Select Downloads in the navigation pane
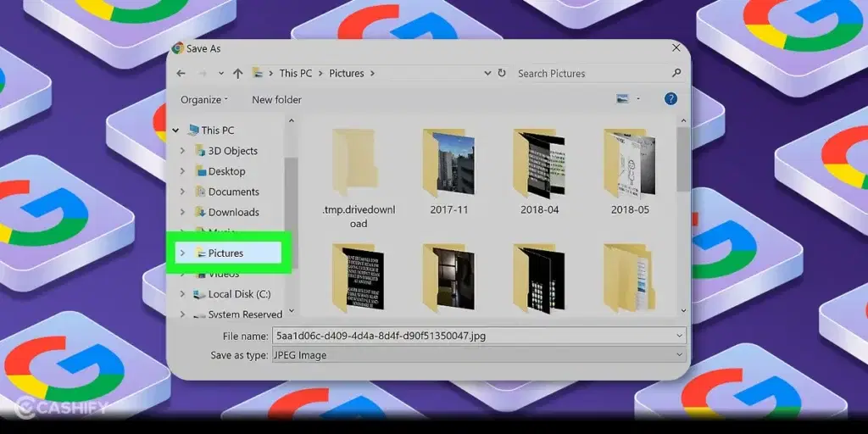Screen dimensions: 868x434 coord(234,212)
